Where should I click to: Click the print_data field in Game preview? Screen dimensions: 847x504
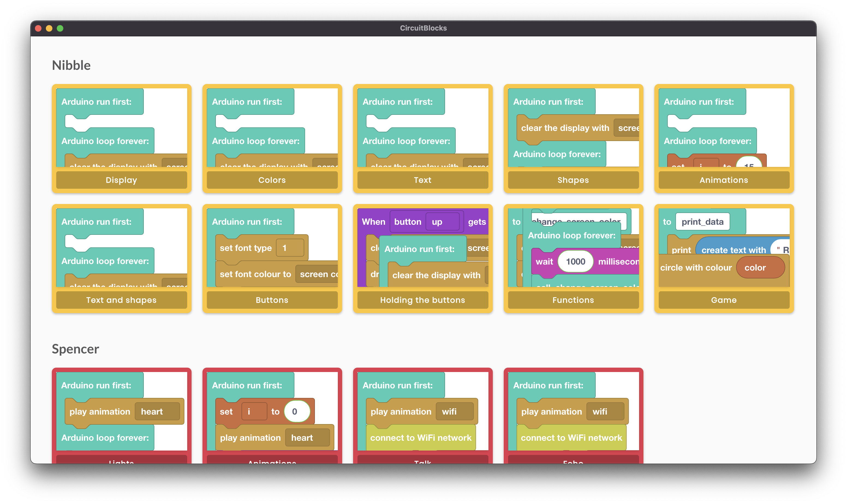coord(702,222)
